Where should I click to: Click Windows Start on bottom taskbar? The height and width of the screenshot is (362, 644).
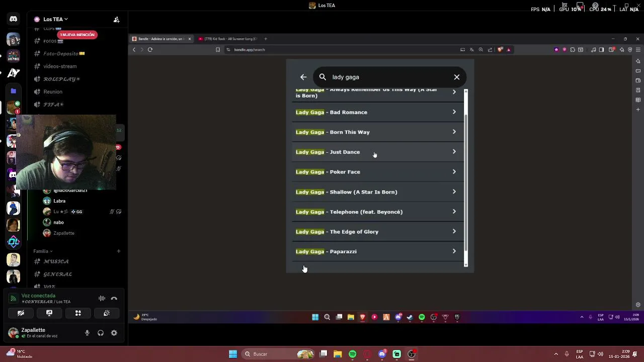(233, 354)
